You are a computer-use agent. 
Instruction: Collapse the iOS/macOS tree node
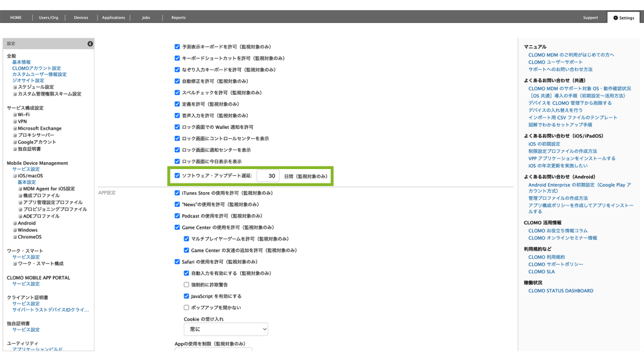(15, 176)
